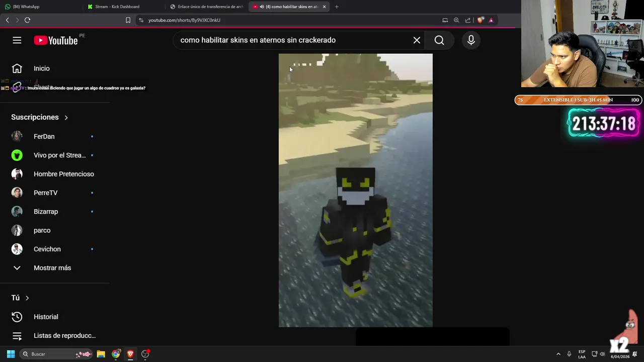Open Cevichon channel avatar

click(x=17, y=249)
